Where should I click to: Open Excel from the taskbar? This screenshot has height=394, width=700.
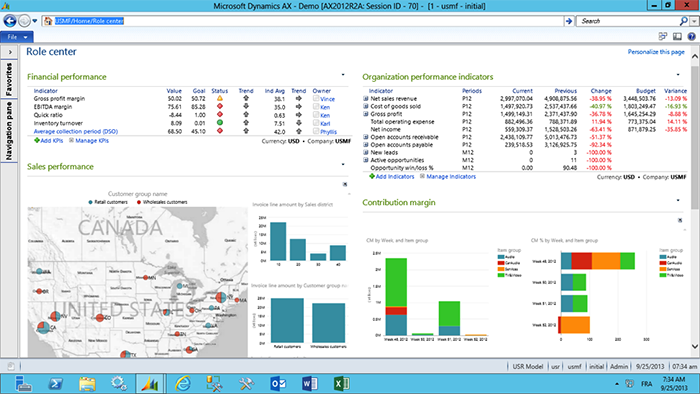pyautogui.click(x=342, y=383)
